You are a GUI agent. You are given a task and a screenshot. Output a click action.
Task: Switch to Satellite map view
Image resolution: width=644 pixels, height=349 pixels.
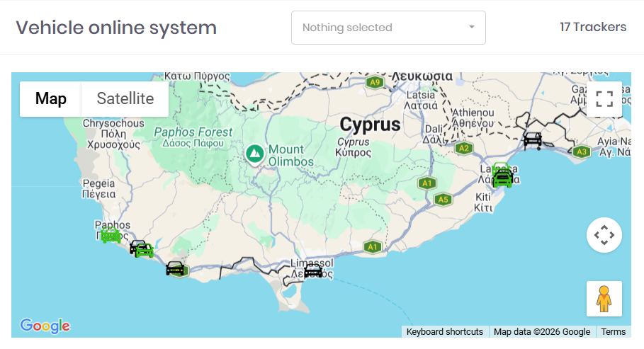(125, 99)
